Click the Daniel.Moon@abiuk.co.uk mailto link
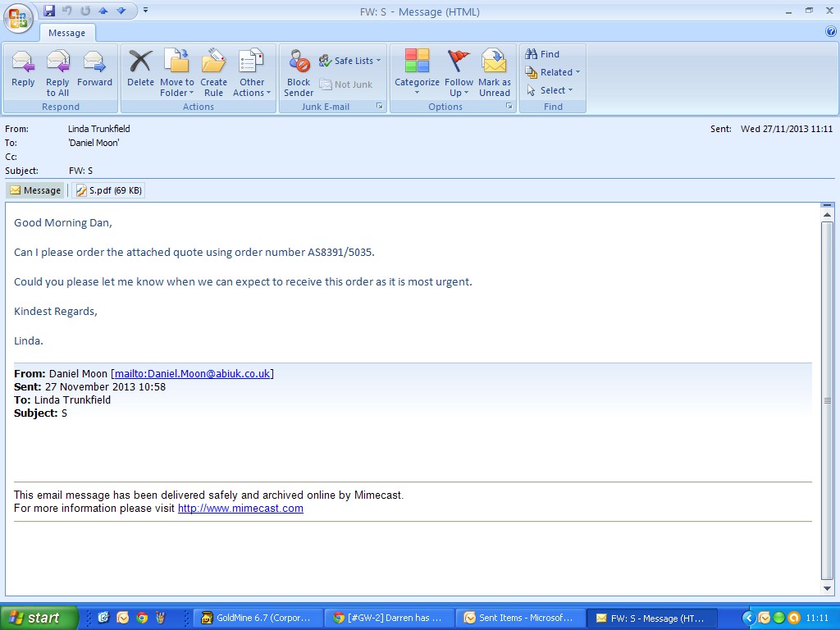Viewport: 840px width, 630px height. tap(192, 373)
